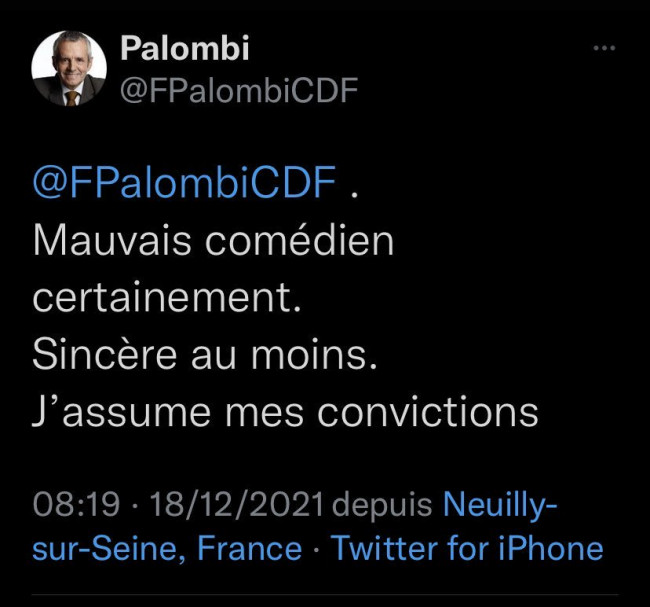
Task: Click the bold Palombi display name
Action: click(x=185, y=48)
